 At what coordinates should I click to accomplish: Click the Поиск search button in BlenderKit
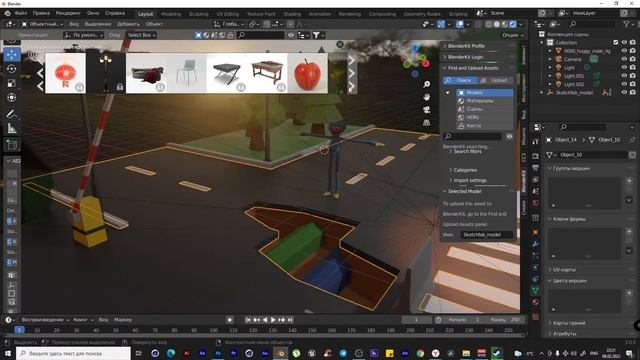click(x=460, y=80)
